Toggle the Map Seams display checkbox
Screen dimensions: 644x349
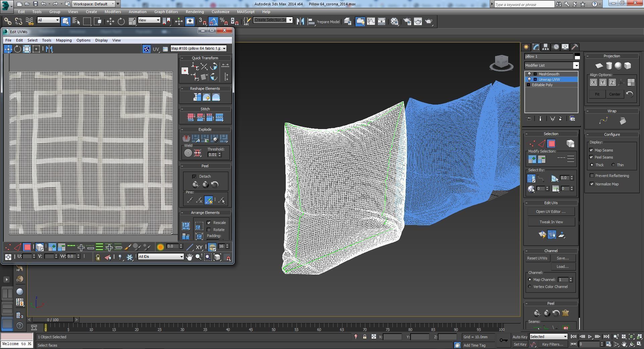click(591, 150)
